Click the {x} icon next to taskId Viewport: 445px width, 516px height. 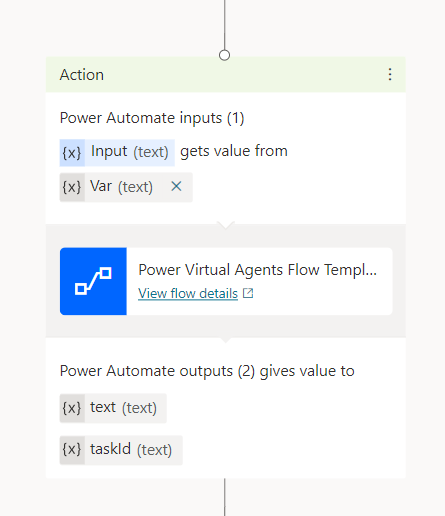click(x=72, y=450)
